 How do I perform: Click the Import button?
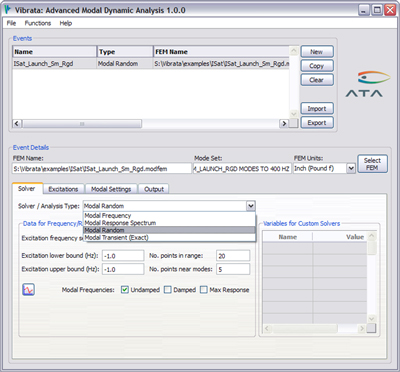(x=317, y=108)
